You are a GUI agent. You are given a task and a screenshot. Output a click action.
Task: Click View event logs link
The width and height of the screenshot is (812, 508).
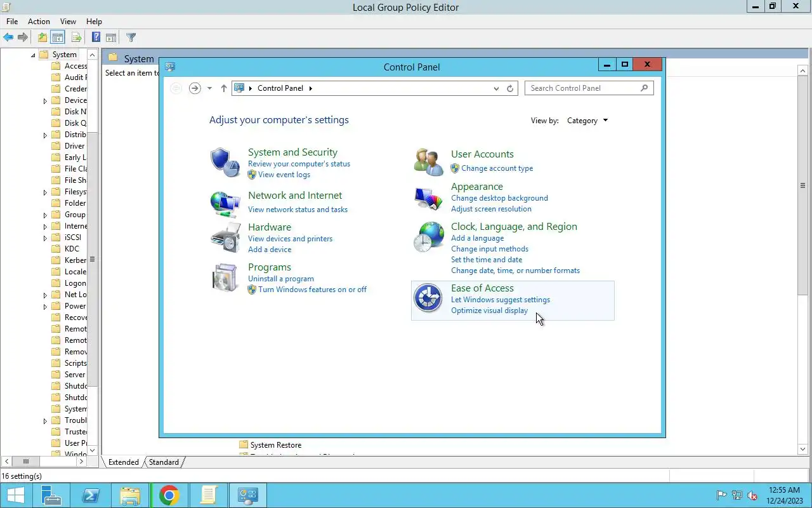(284, 175)
